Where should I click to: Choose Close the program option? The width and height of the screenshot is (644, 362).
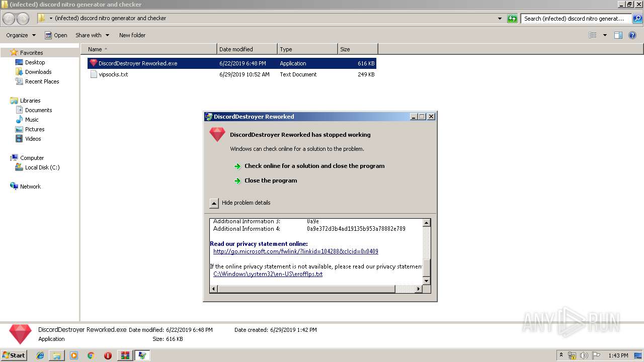(271, 180)
